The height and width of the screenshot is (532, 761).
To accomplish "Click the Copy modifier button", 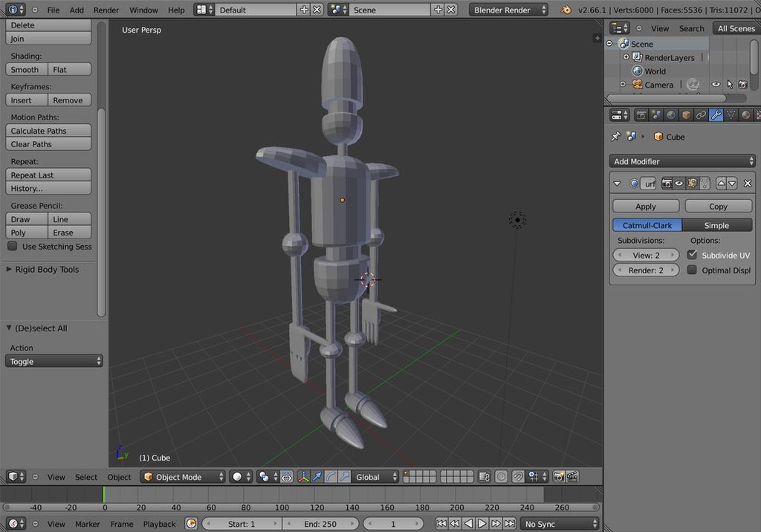I will point(719,207).
